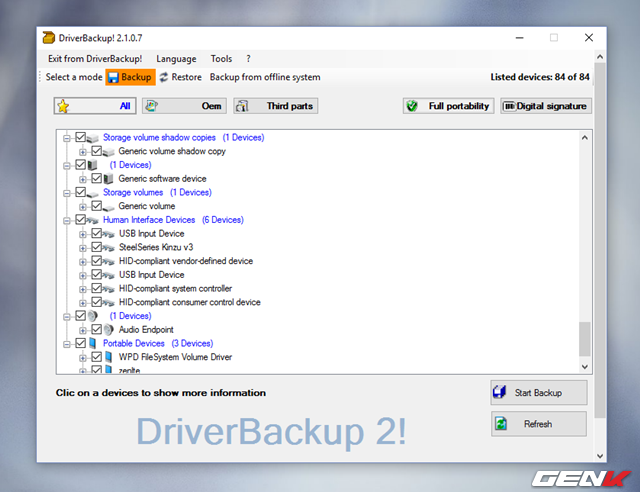Click Start Backup button
Image resolution: width=640 pixels, height=492 pixels.
[x=539, y=392]
